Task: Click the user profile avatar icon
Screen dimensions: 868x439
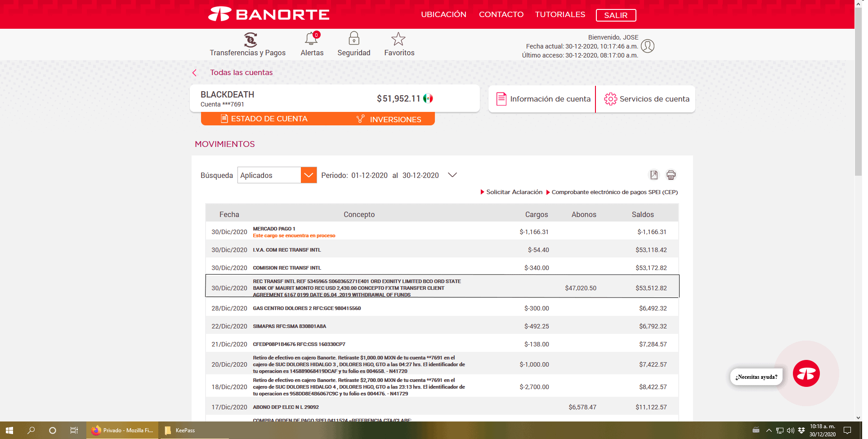Action: click(x=648, y=46)
